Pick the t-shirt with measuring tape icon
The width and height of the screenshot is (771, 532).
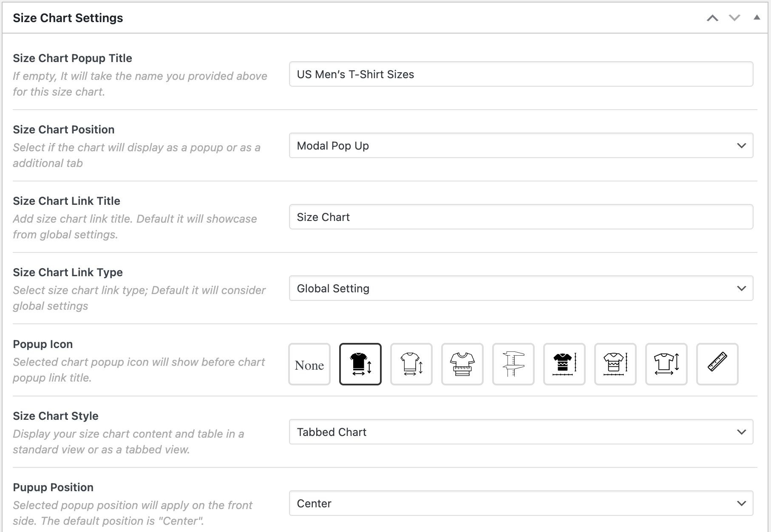462,364
